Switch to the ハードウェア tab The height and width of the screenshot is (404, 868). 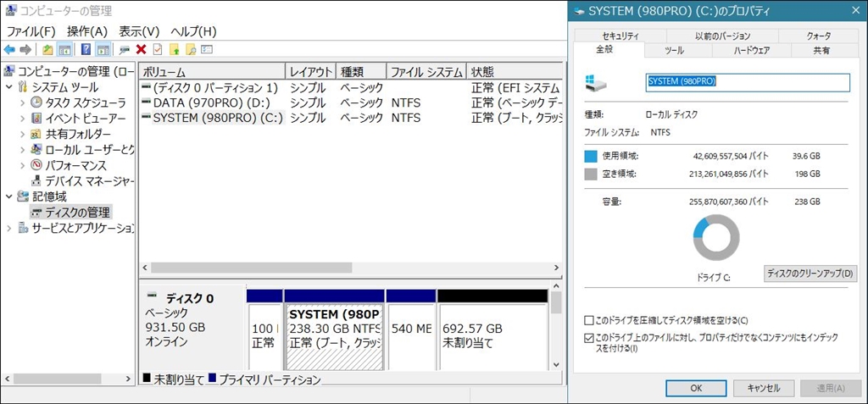752,50
